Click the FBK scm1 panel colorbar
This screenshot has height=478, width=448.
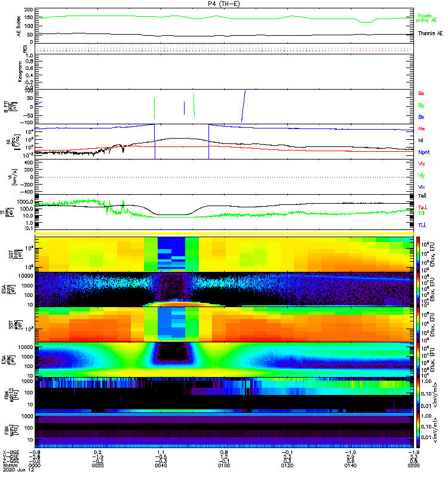pyautogui.click(x=418, y=430)
